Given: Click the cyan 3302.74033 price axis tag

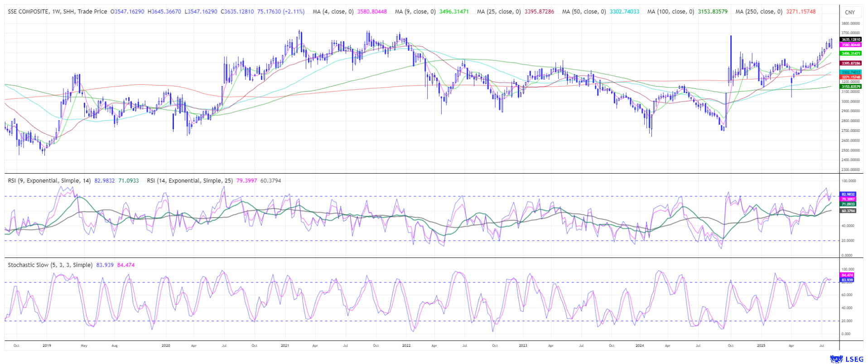Looking at the screenshot, I should coord(850,72).
